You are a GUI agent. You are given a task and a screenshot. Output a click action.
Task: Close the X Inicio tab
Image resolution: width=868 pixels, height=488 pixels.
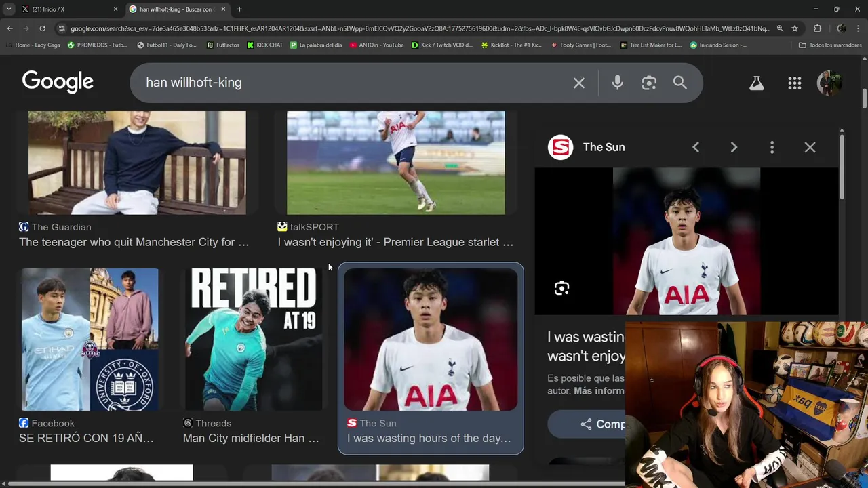pyautogui.click(x=115, y=9)
